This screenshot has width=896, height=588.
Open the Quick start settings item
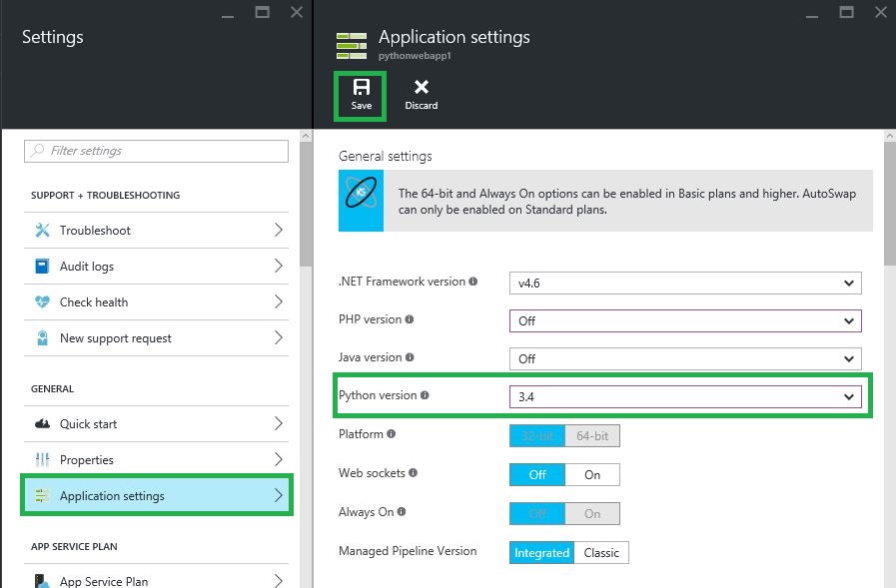[156, 423]
